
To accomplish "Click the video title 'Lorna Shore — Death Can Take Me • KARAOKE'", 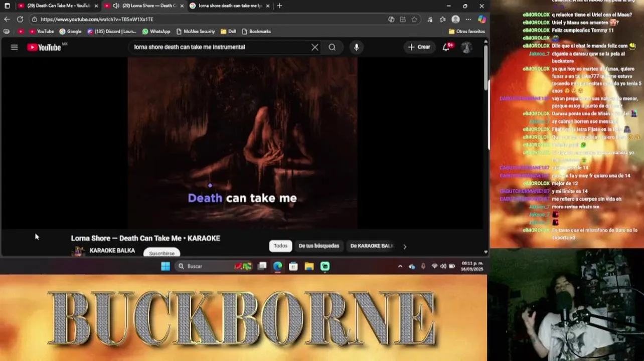I will click(145, 238).
